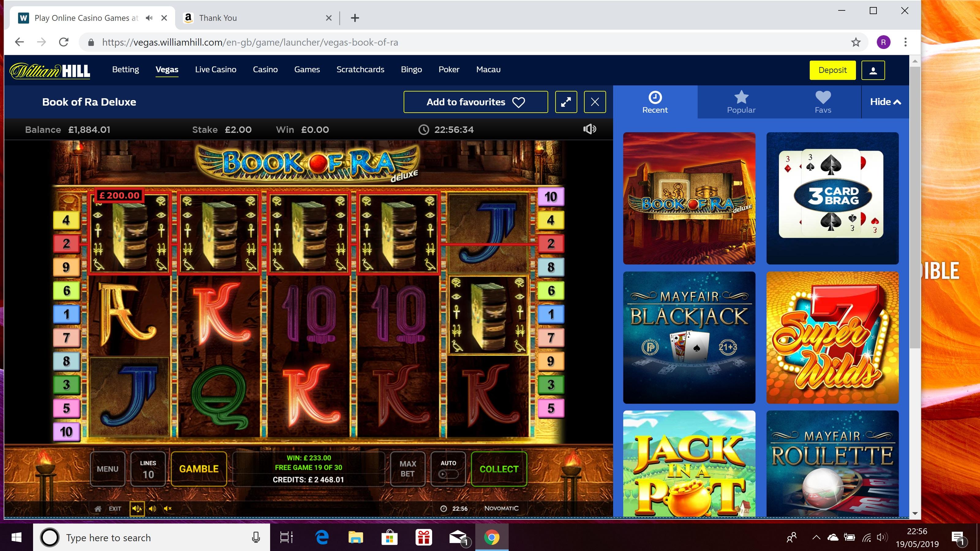
Task: Open the gift box app on taskbar
Action: [x=424, y=537]
